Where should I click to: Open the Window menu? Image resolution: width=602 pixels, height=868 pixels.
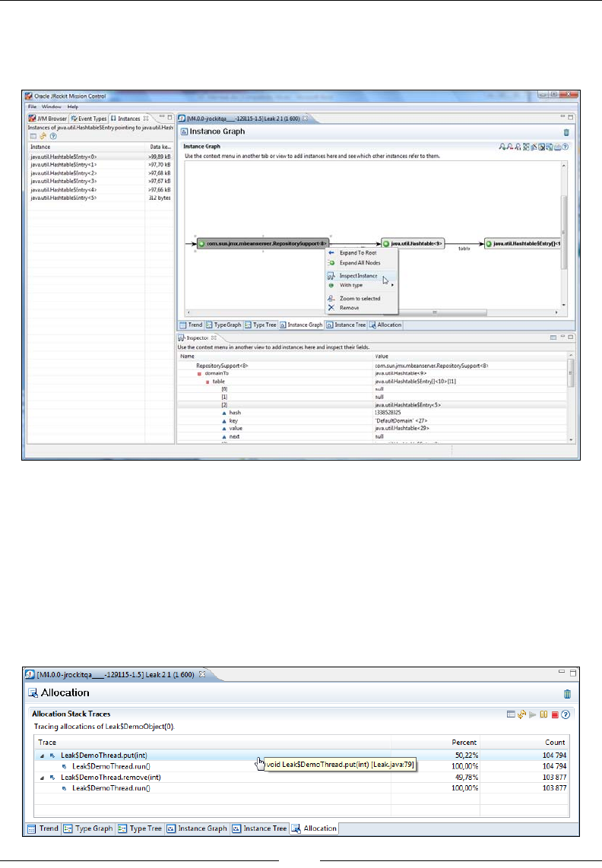point(52,107)
